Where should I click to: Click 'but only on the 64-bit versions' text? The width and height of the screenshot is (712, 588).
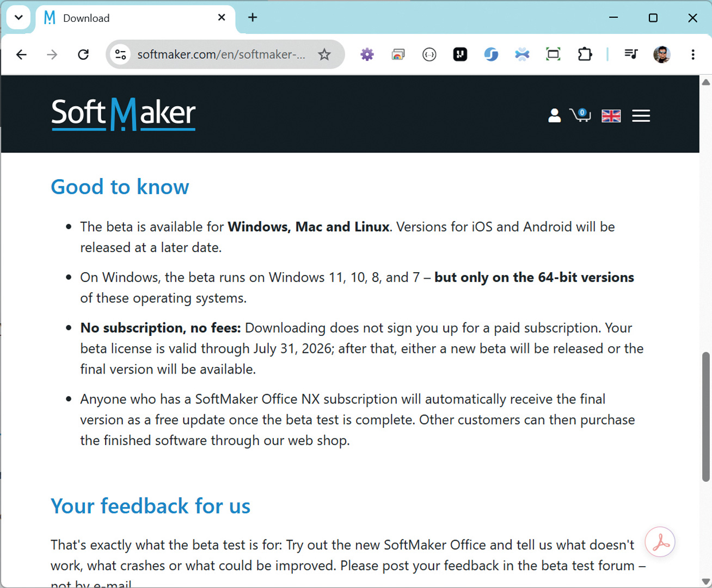click(534, 277)
